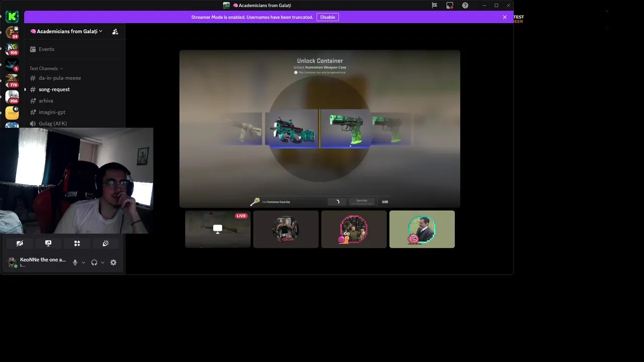Screen dimensions: 644x362
Task: Select the pink-ringed participant tile
Action: [x=354, y=229]
